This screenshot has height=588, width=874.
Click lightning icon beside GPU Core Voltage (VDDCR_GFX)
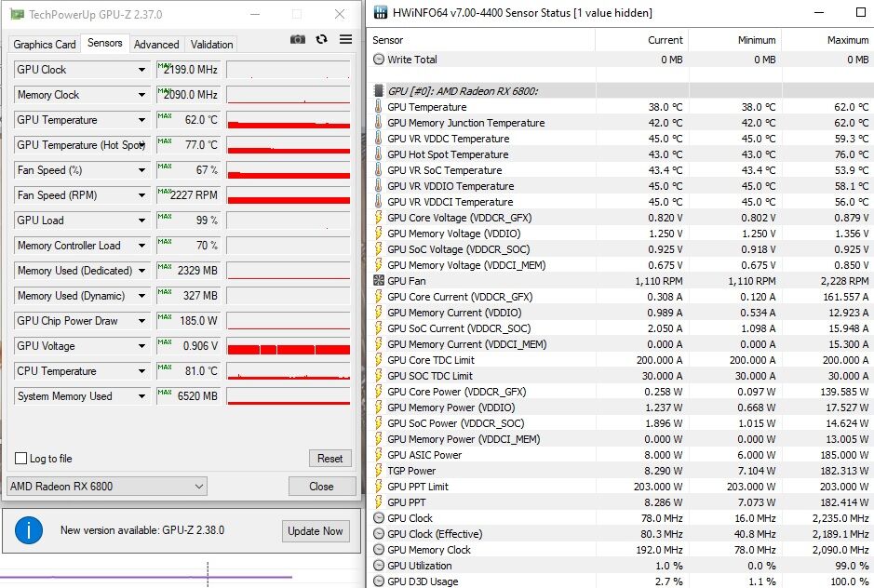point(379,218)
